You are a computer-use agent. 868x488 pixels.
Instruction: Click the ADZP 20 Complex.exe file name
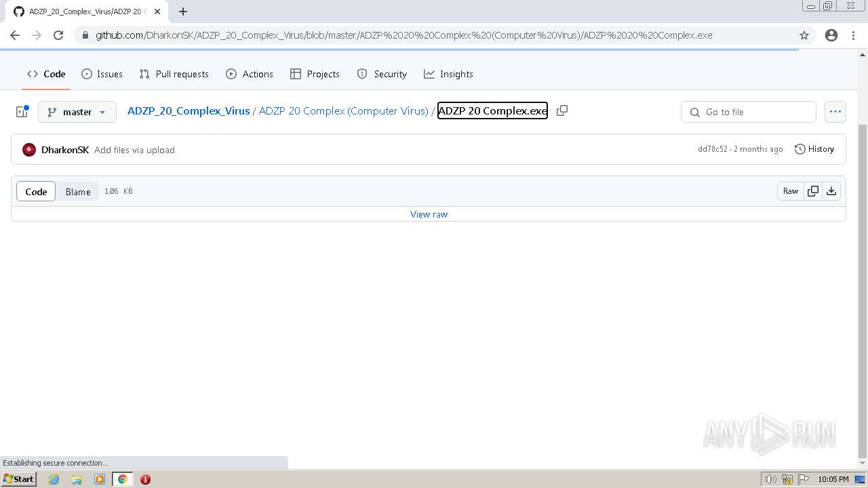tap(492, 110)
